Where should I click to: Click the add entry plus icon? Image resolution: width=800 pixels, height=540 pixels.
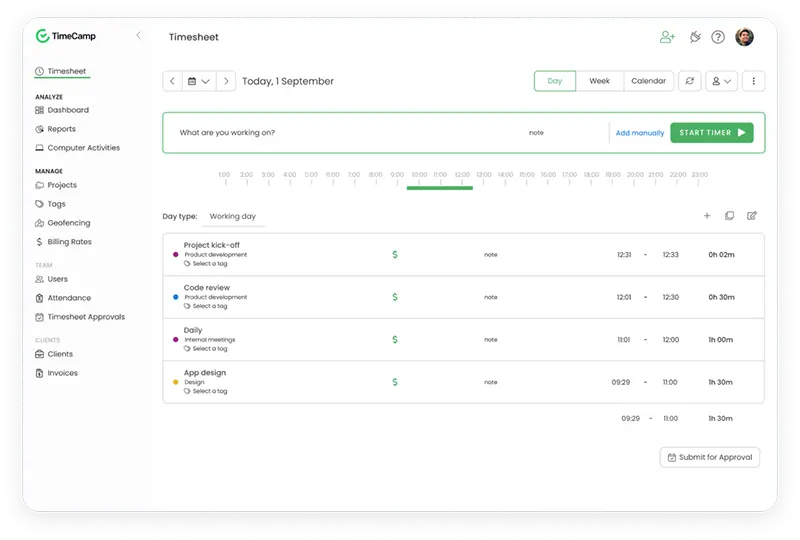coord(707,216)
